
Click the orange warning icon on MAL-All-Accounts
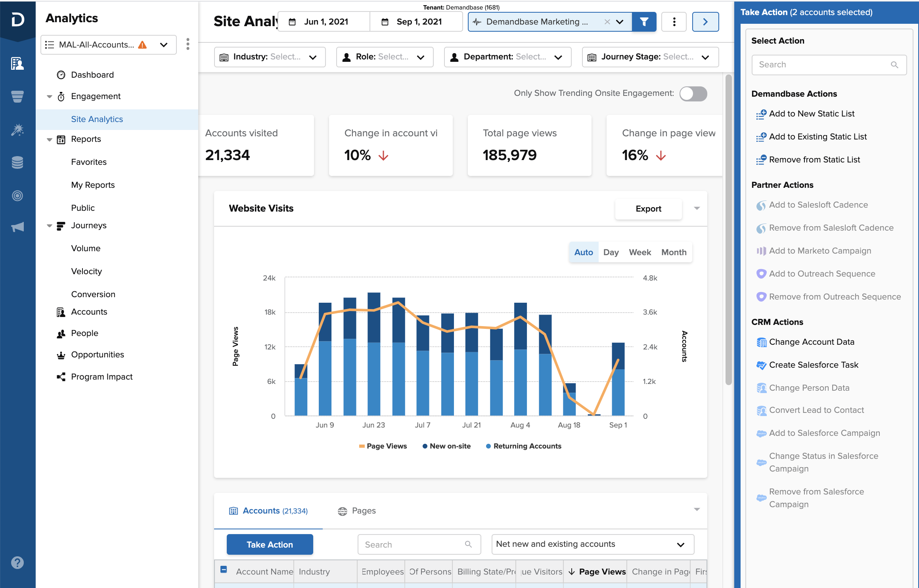pyautogui.click(x=142, y=45)
